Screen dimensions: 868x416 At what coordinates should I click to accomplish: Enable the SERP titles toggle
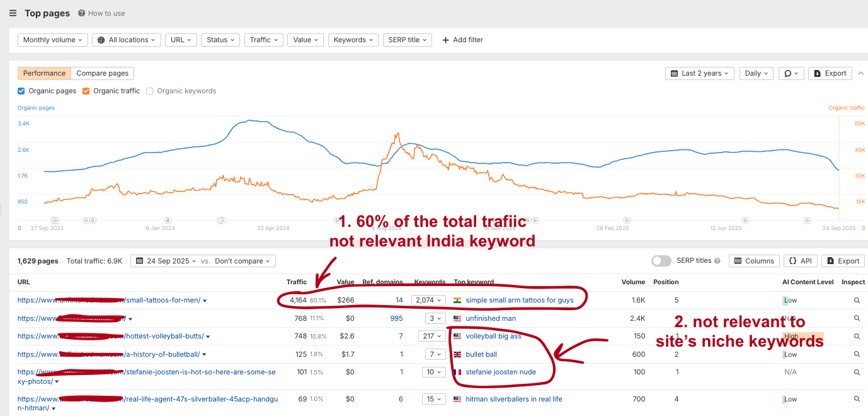(661, 261)
